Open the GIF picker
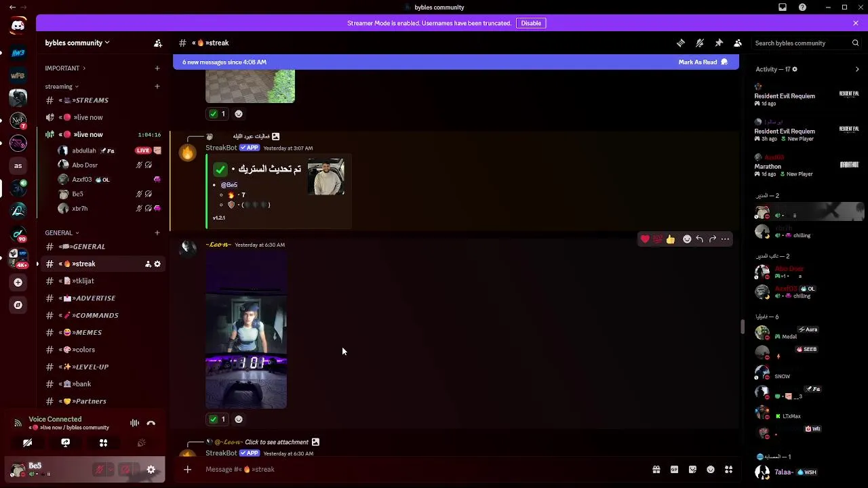 tap(674, 469)
